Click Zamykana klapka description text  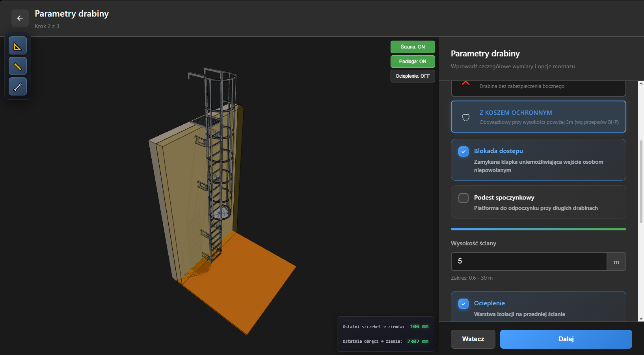point(538,166)
